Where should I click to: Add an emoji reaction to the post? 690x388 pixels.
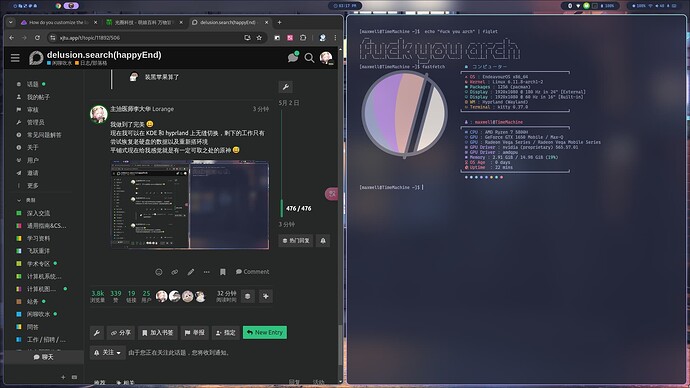pos(159,272)
